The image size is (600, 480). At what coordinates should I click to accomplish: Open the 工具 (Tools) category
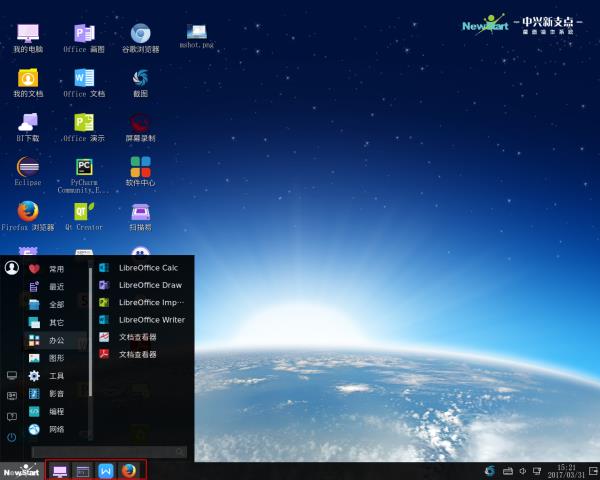pos(56,376)
